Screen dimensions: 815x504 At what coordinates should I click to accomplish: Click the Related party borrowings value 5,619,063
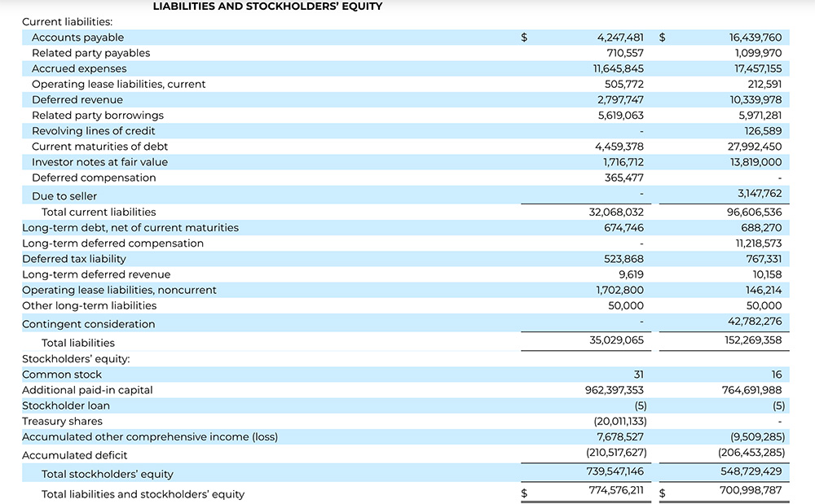(x=620, y=116)
